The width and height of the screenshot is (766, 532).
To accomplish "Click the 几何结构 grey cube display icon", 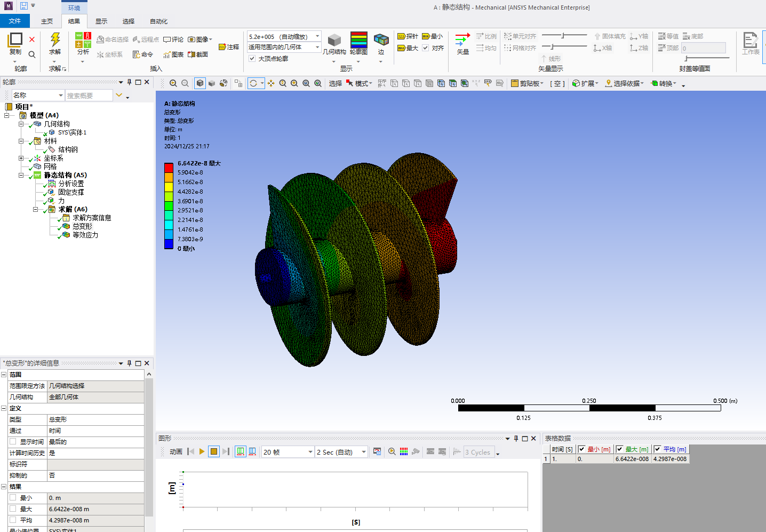I will [x=334, y=40].
